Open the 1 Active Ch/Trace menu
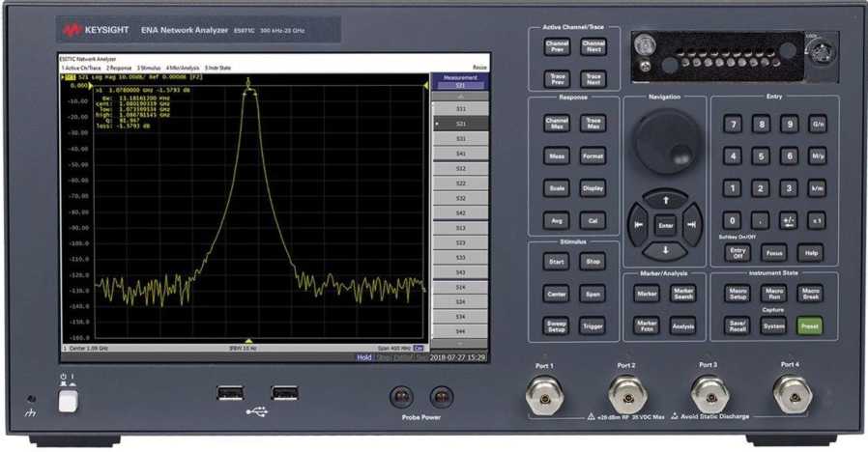The height and width of the screenshot is (452, 868). click(82, 68)
